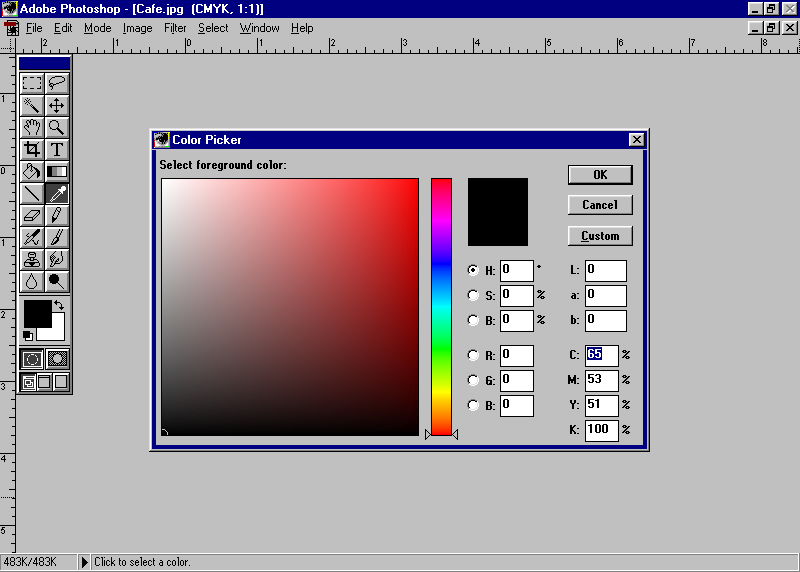Click the C cyan percentage field
Image resolution: width=800 pixels, height=572 pixels.
click(602, 355)
